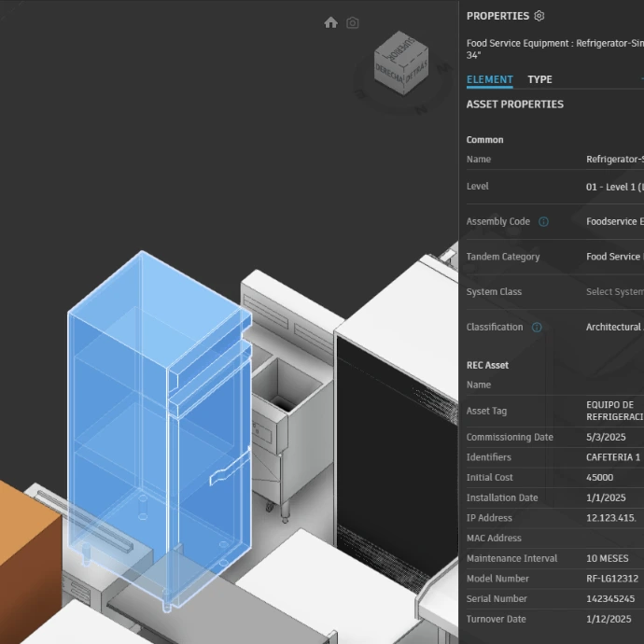The width and height of the screenshot is (644, 644).
Task: Click the SUPERIOR face of view cube
Action: (399, 47)
